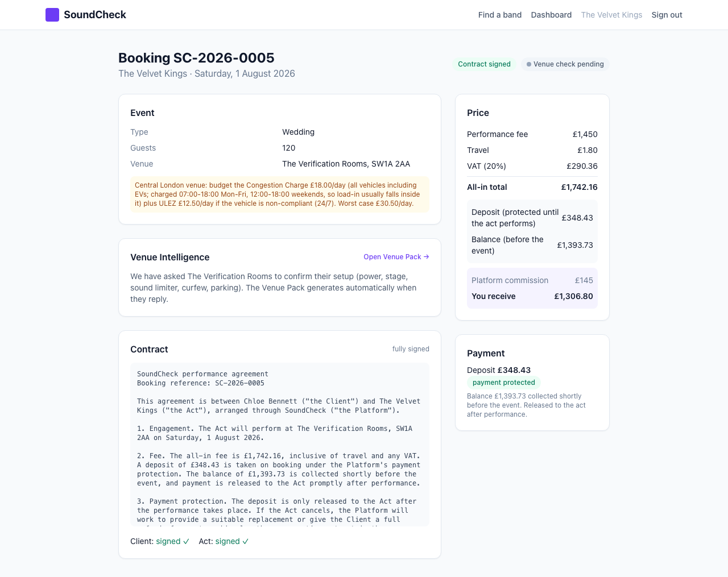Click the Contract signed badge

[x=485, y=64]
